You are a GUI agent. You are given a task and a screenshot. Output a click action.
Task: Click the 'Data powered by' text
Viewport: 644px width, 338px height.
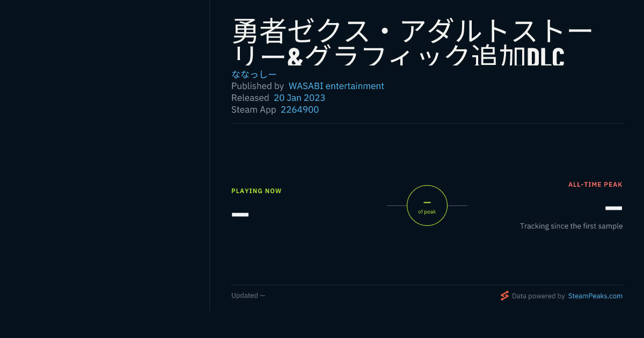538,296
